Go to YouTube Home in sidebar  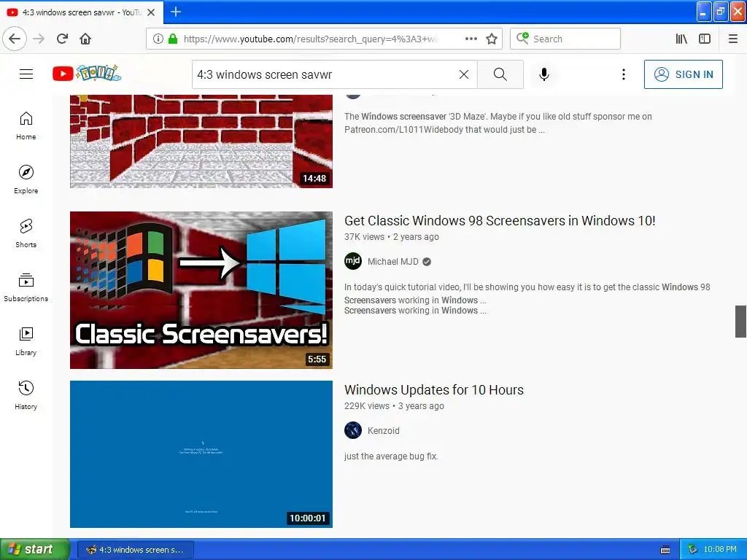[x=26, y=126]
